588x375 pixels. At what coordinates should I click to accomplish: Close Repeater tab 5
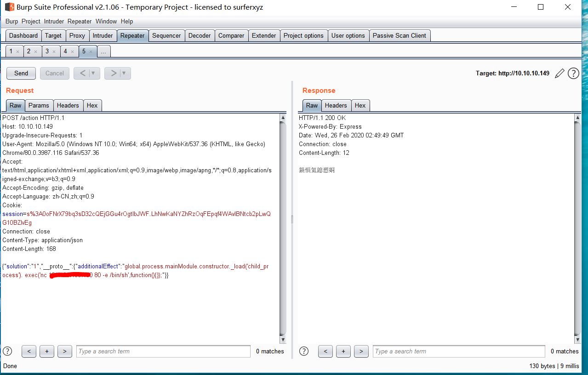91,51
